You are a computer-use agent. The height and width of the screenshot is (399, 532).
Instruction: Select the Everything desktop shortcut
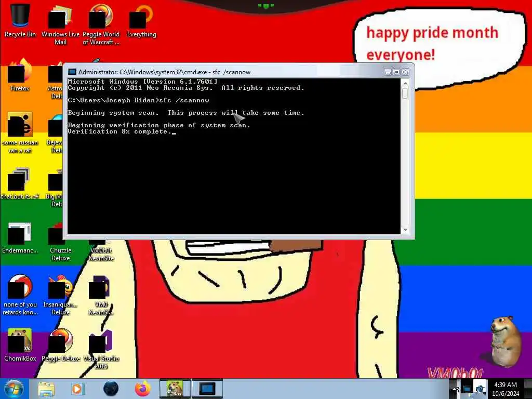click(x=141, y=21)
